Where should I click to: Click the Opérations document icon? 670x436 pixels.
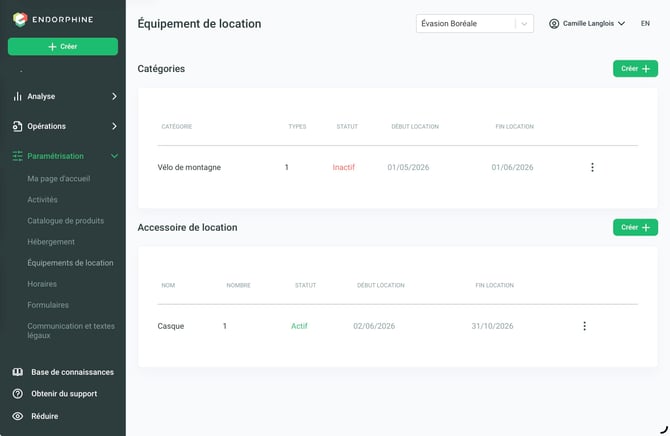17,126
